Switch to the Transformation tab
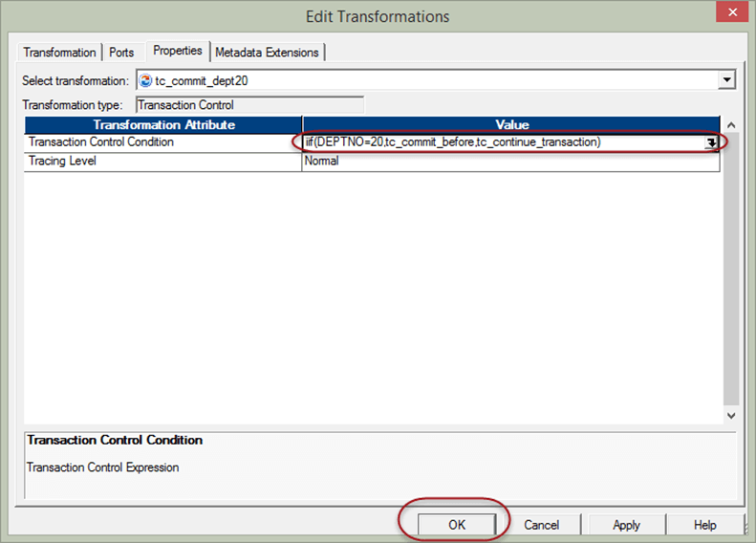Image resolution: width=756 pixels, height=543 pixels. (x=59, y=52)
